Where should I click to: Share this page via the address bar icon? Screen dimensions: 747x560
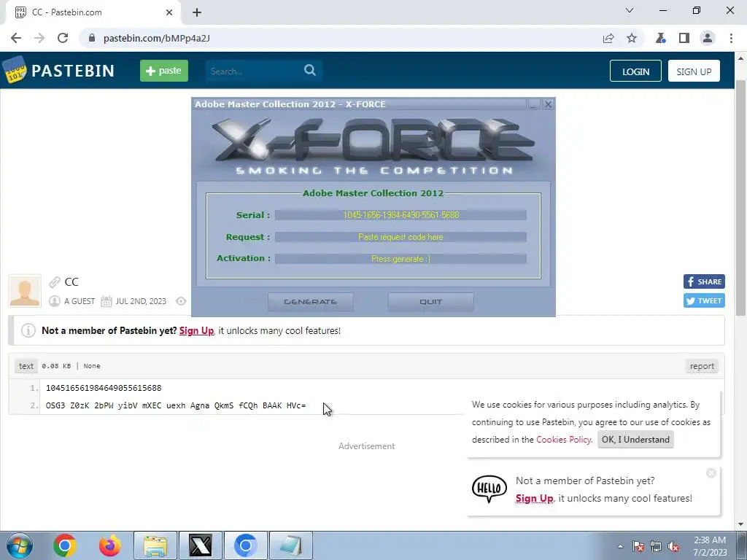608,38
